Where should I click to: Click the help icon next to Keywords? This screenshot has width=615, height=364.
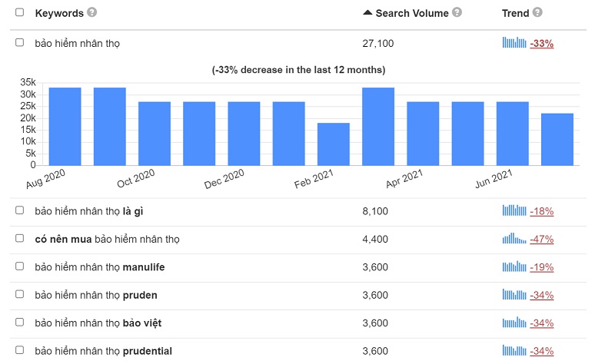92,13
